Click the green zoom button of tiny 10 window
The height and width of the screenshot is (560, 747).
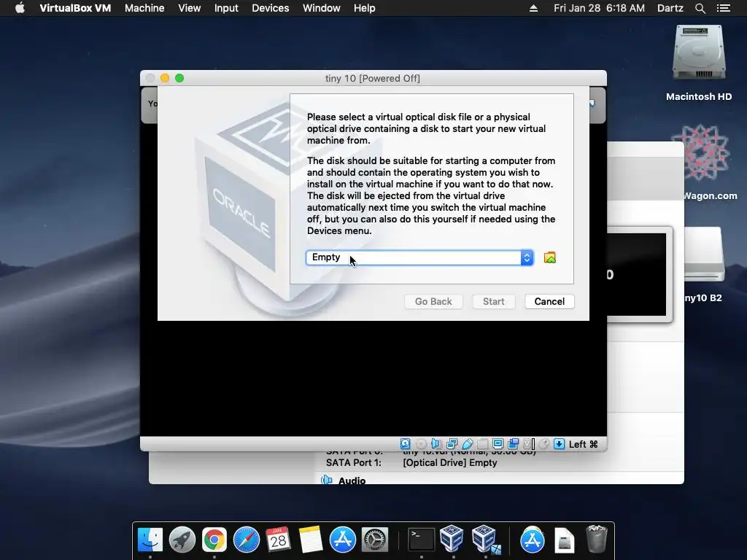pyautogui.click(x=179, y=78)
